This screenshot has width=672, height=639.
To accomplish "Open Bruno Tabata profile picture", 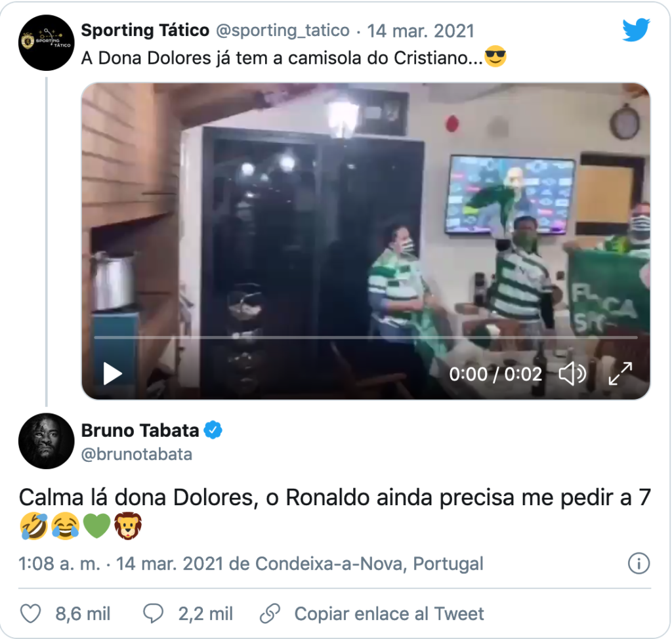I will (47, 441).
